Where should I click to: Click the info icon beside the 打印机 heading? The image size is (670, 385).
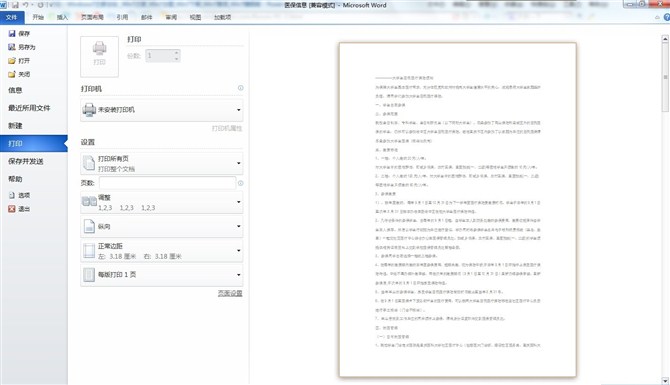(241, 88)
